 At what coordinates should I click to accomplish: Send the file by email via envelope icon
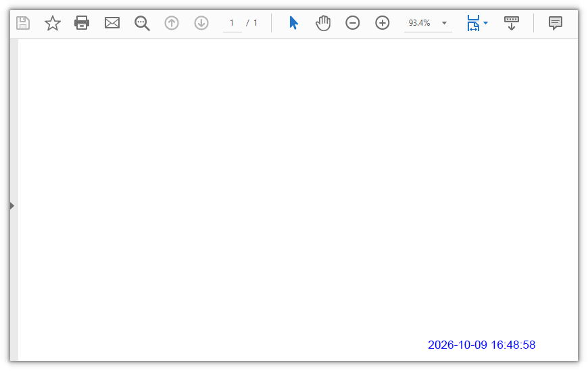(x=112, y=23)
